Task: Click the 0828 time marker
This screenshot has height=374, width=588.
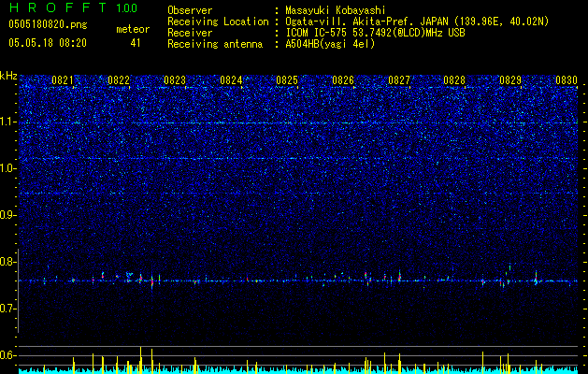Action: [454, 80]
